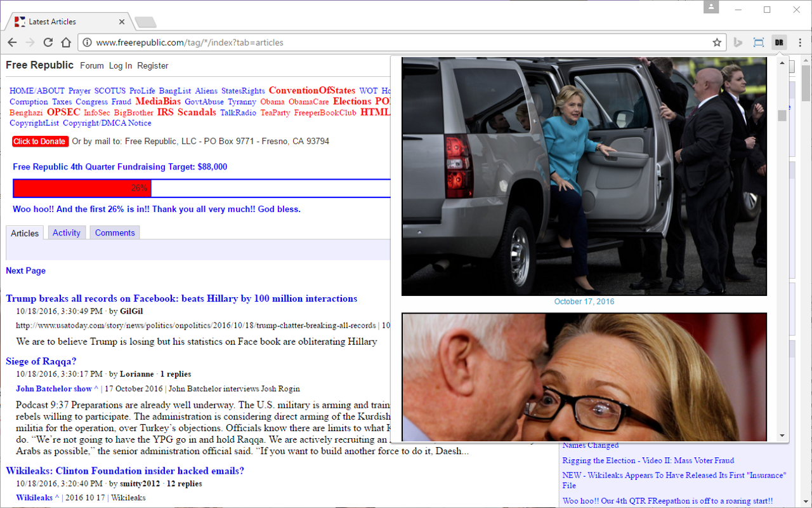This screenshot has width=812, height=508.
Task: Open the IRS Scandals tag link
Action: (x=187, y=112)
